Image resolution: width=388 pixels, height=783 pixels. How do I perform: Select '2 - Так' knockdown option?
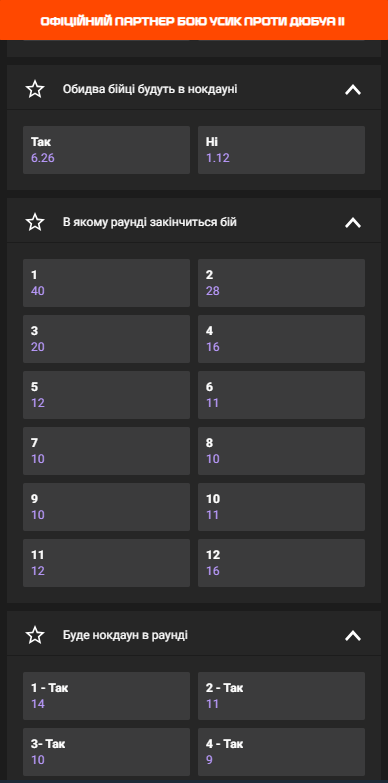click(281, 696)
